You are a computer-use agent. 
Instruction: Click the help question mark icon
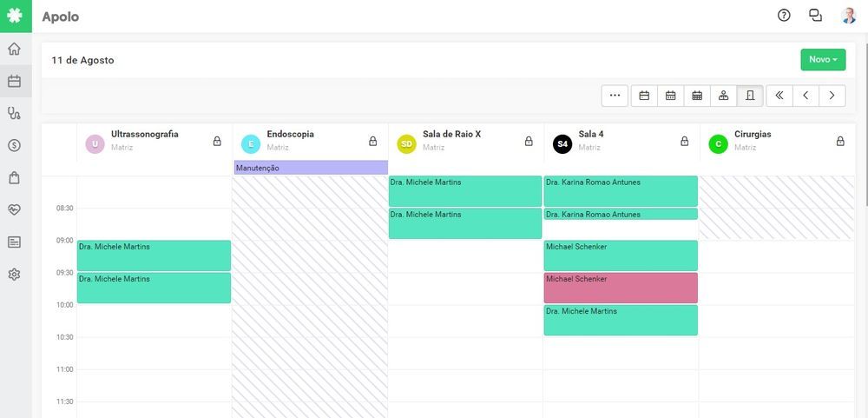tap(784, 15)
